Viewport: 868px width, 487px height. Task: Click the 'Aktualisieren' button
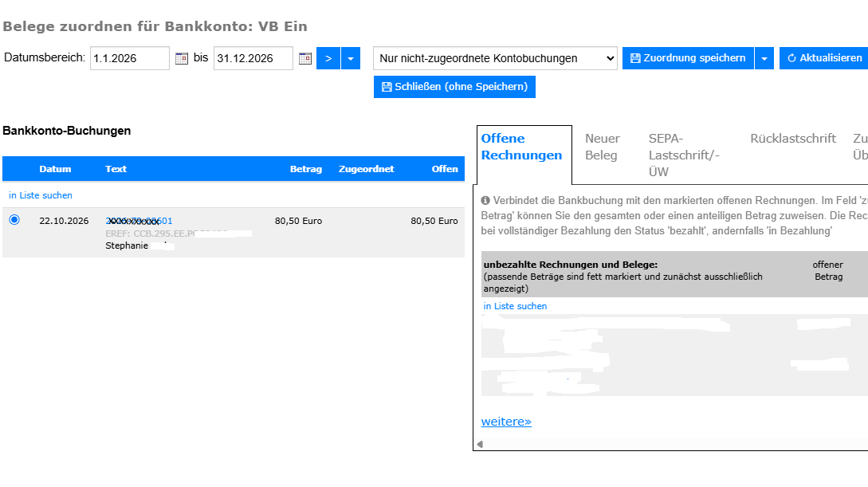point(824,58)
